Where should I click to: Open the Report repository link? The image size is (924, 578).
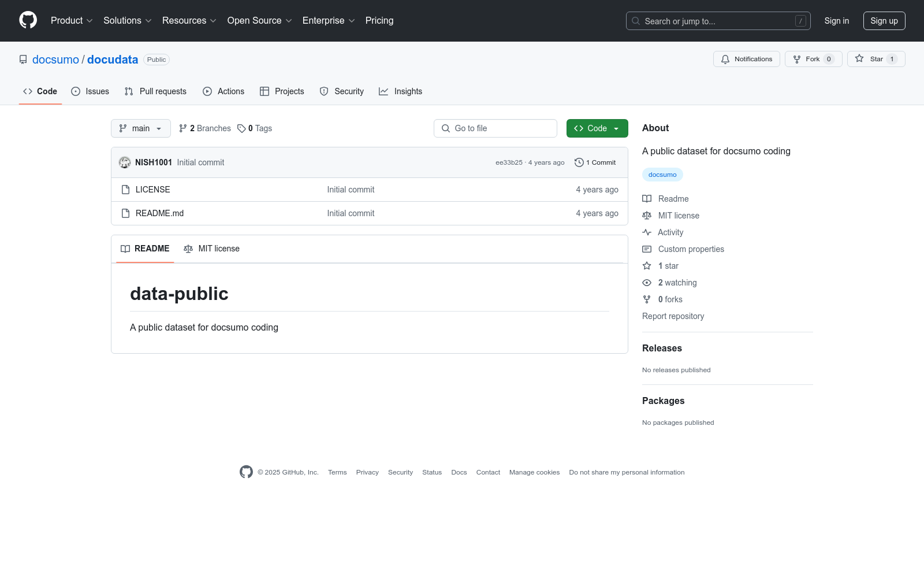(x=673, y=316)
